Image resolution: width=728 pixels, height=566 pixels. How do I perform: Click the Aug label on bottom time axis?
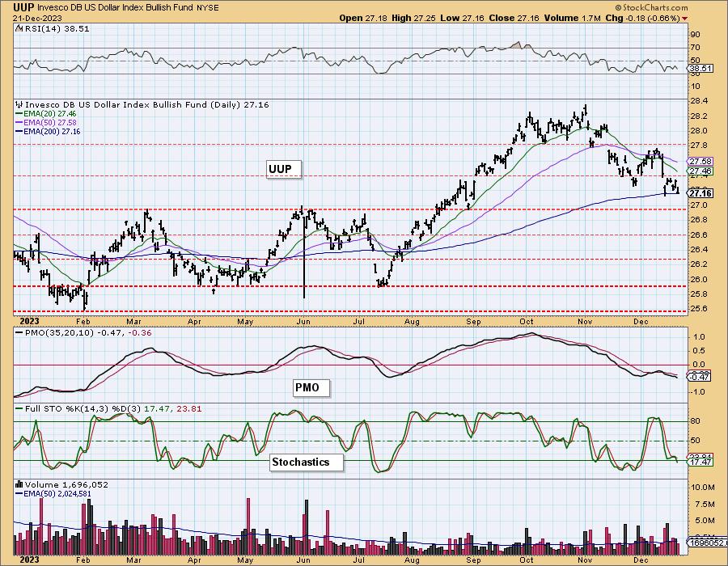pos(412,560)
